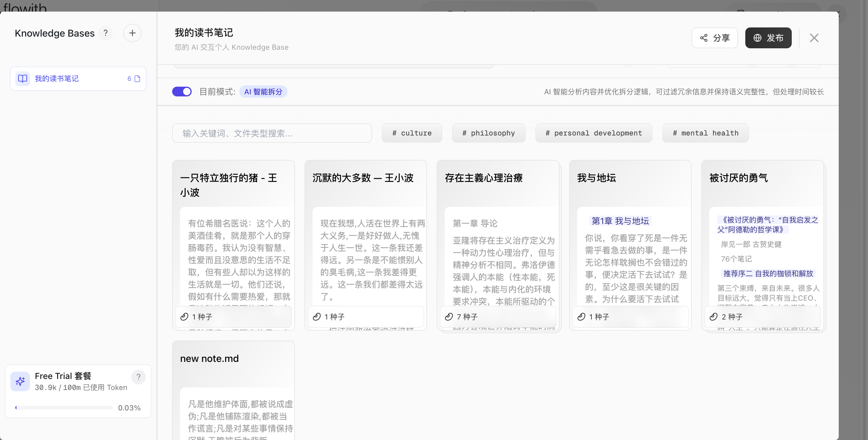The image size is (868, 440).
Task: Click the Free Trial sparkle icon
Action: coord(20,381)
